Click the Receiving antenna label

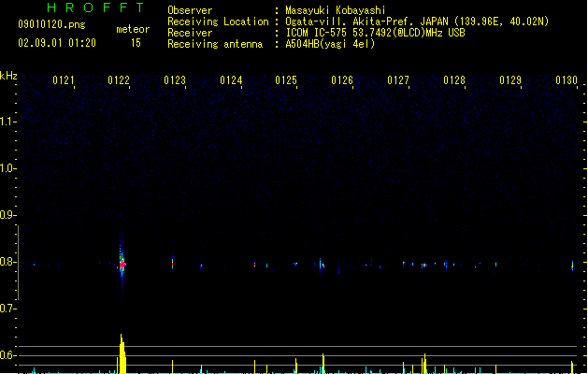(x=215, y=44)
